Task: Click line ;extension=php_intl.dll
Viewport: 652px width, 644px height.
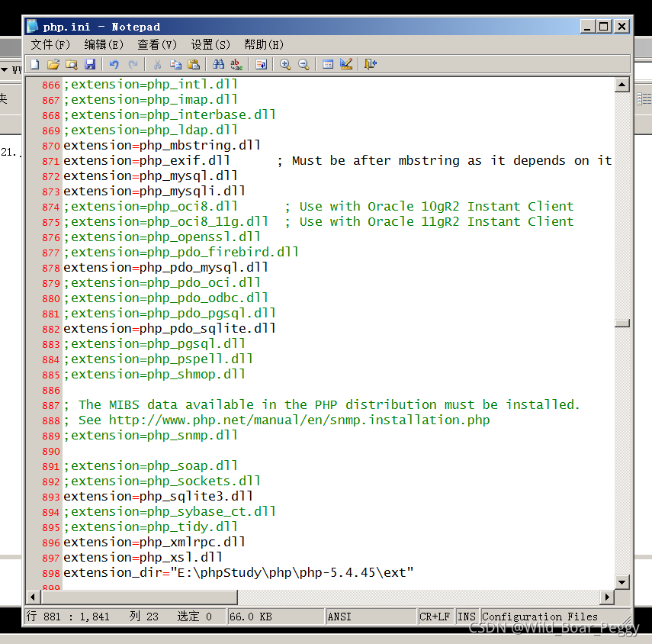Action: pos(150,85)
